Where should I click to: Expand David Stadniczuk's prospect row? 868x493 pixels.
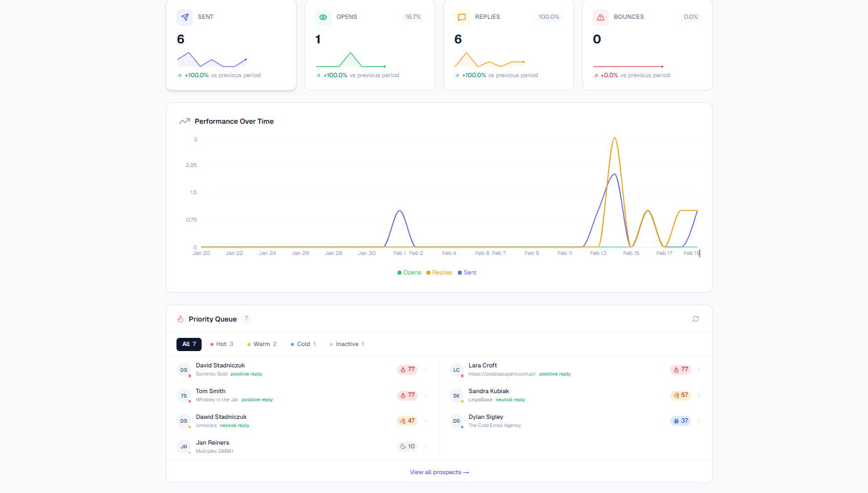pyautogui.click(x=425, y=369)
